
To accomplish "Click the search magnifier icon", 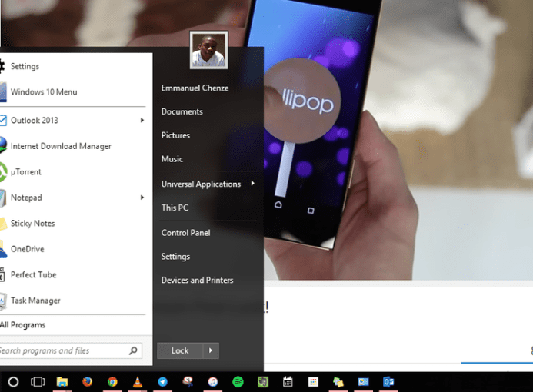I will (133, 350).
